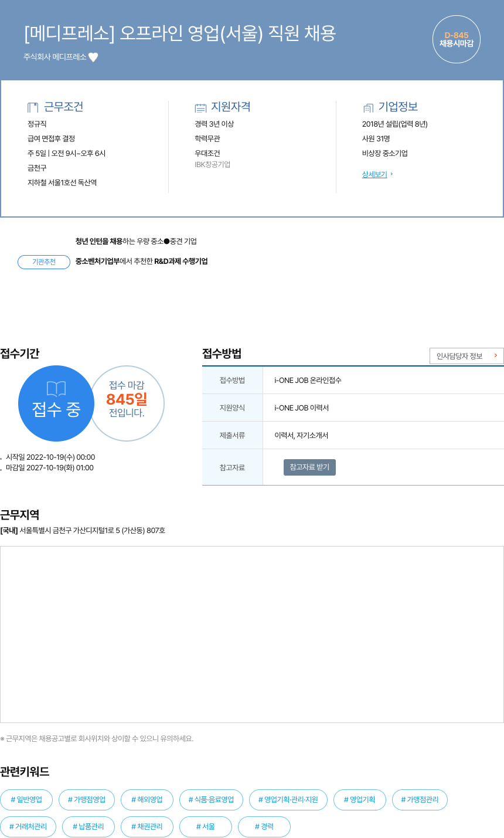Select the # 영업기획·관리·지원 keyword tag

[288, 800]
